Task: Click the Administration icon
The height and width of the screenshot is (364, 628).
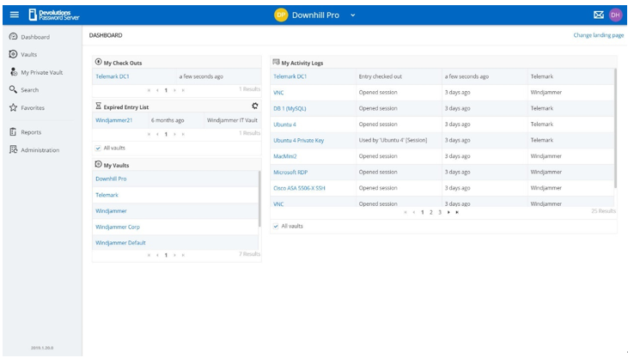Action: pyautogui.click(x=13, y=149)
